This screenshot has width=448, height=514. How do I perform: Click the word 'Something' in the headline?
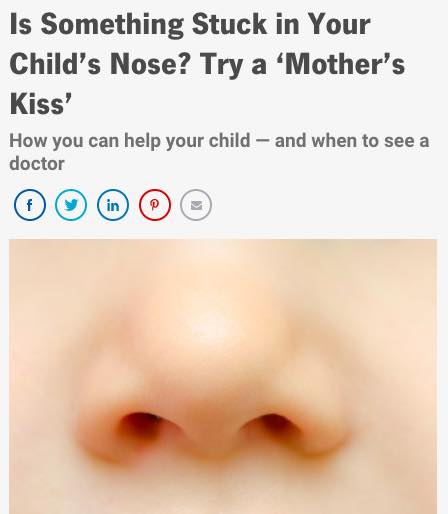tap(112, 25)
